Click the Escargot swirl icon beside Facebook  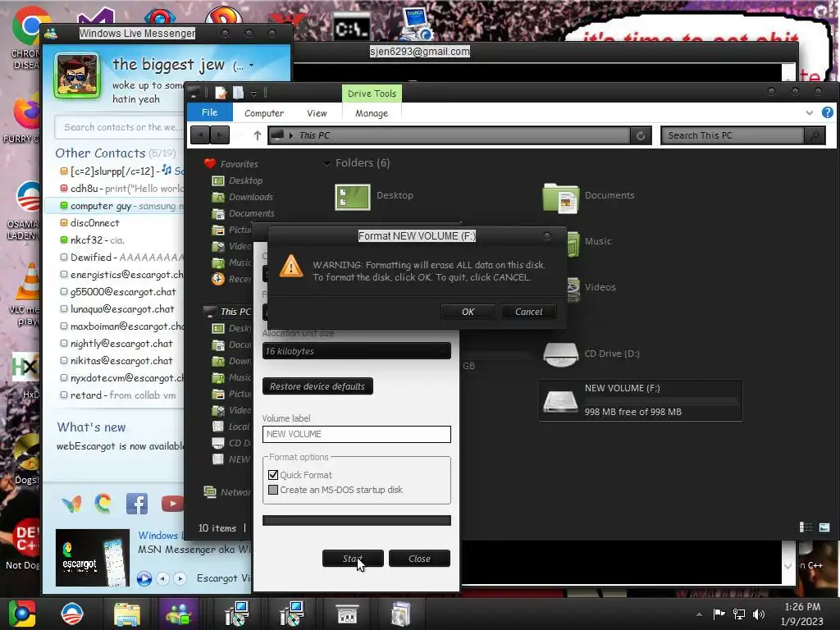click(x=103, y=503)
